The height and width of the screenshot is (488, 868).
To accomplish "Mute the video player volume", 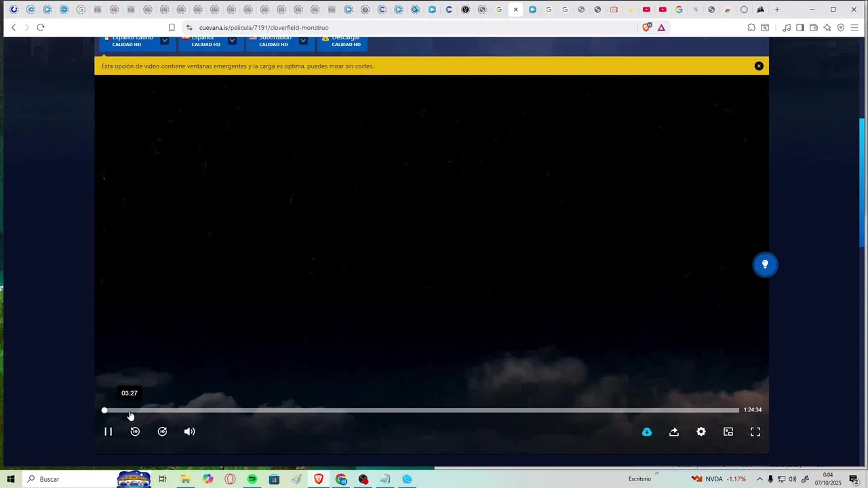I will [x=190, y=432].
